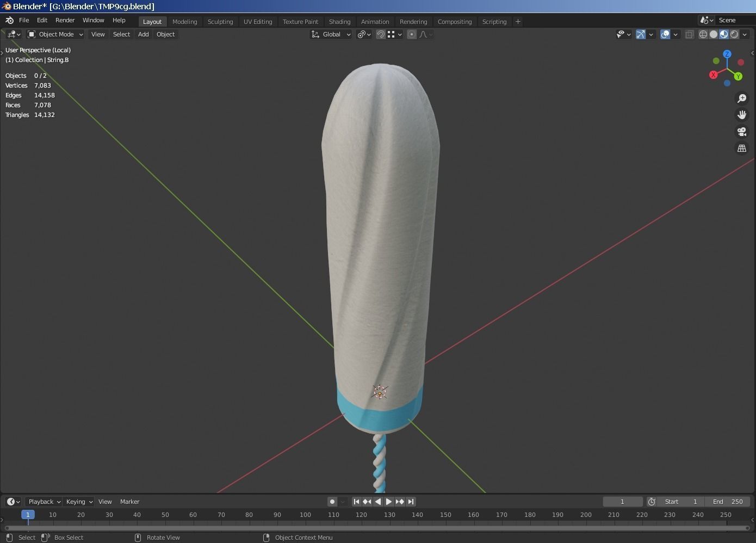Open the pivot point dropdown
Screen dimensions: 756x543
(x=364, y=34)
